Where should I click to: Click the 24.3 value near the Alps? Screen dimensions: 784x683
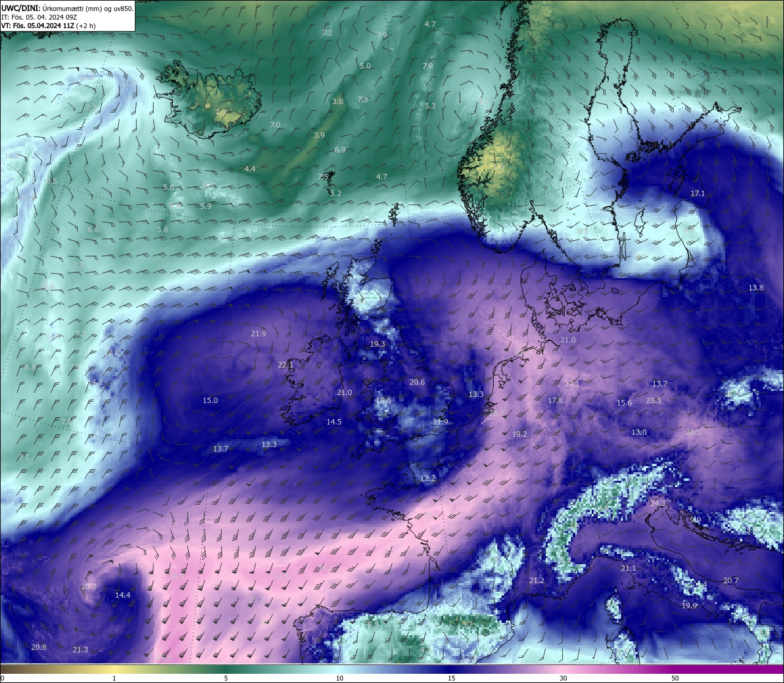pos(657,503)
